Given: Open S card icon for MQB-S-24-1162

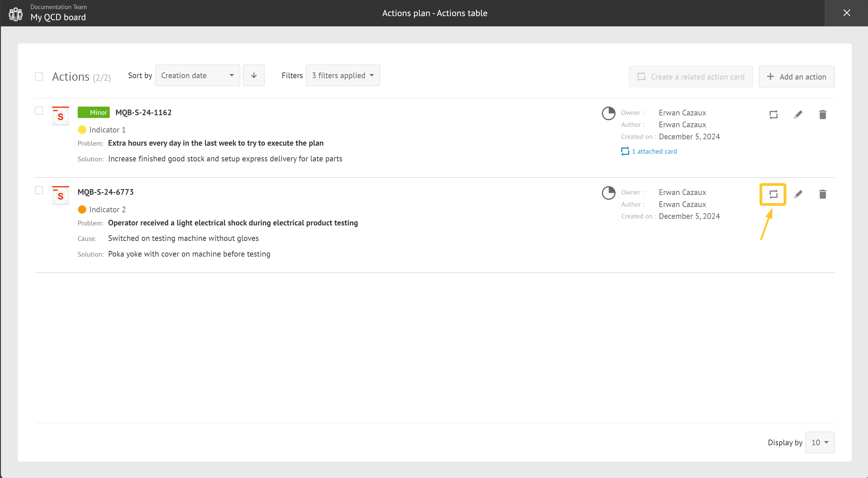Looking at the screenshot, I should click(60, 116).
